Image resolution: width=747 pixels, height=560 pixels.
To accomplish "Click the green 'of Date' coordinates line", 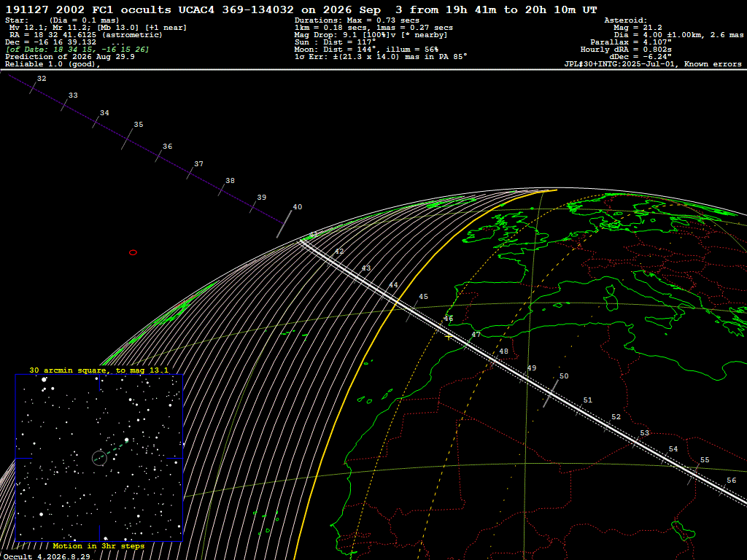I will click(x=77, y=49).
